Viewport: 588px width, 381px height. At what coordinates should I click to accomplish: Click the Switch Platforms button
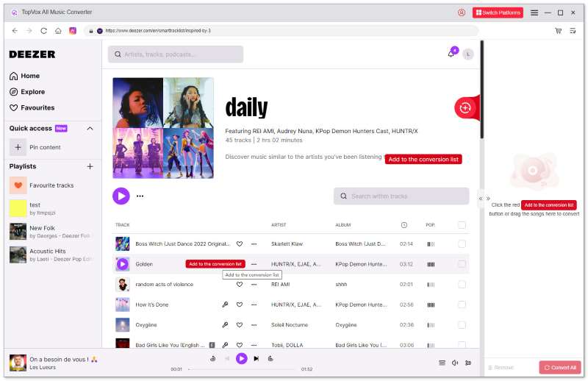coord(498,13)
